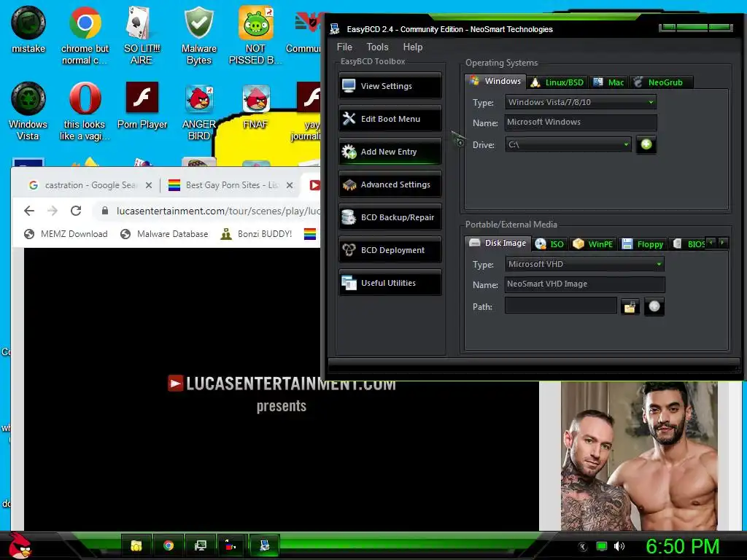Go forward in the Chrome browser
Screen dimensions: 747x560
tap(53, 211)
